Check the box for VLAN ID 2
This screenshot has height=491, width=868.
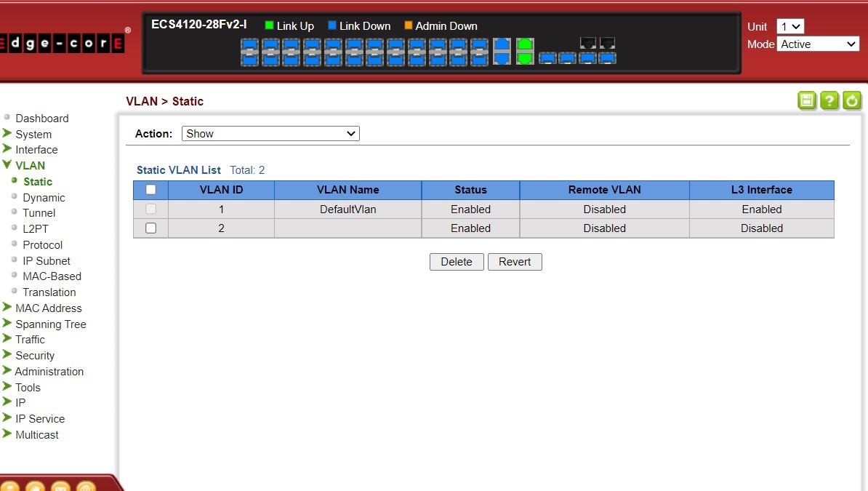150,228
